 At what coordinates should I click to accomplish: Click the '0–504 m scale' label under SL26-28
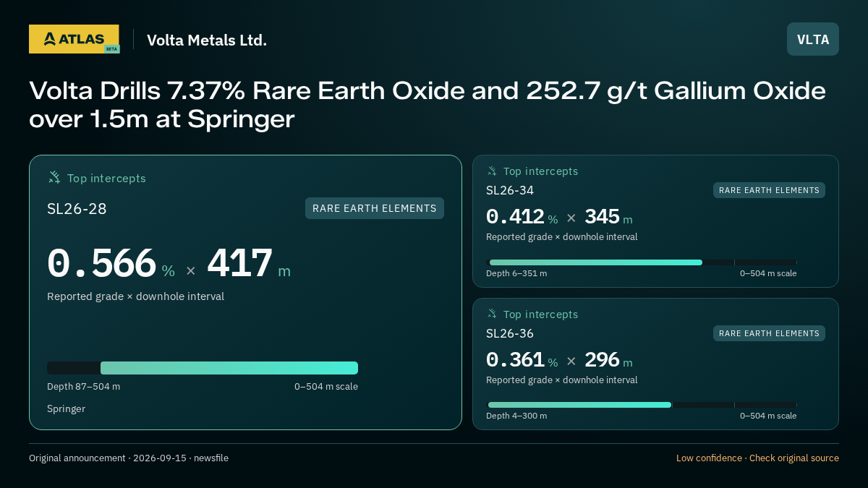(326, 386)
